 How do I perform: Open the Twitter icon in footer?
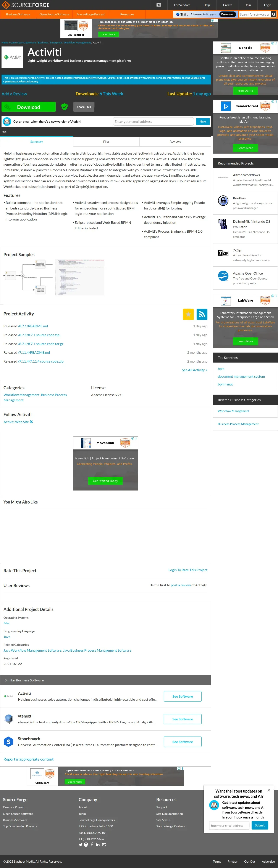click(x=81, y=845)
